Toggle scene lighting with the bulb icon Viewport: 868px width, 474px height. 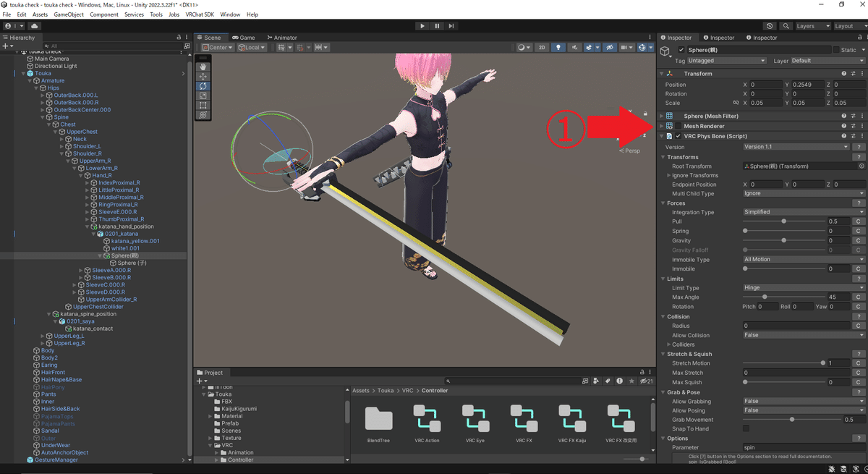tap(559, 48)
